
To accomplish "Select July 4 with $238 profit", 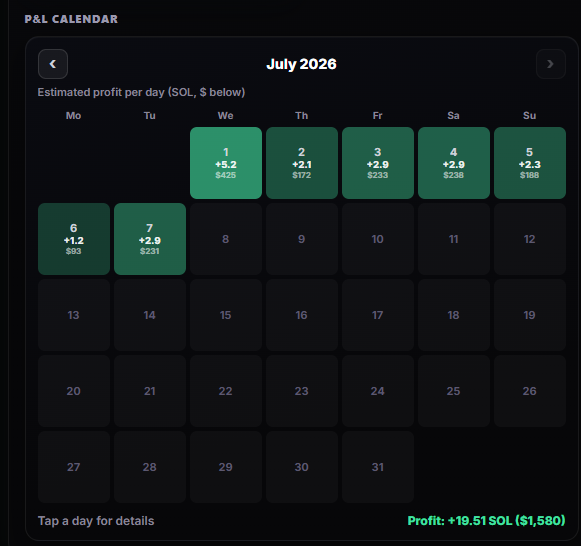I will coord(454,163).
